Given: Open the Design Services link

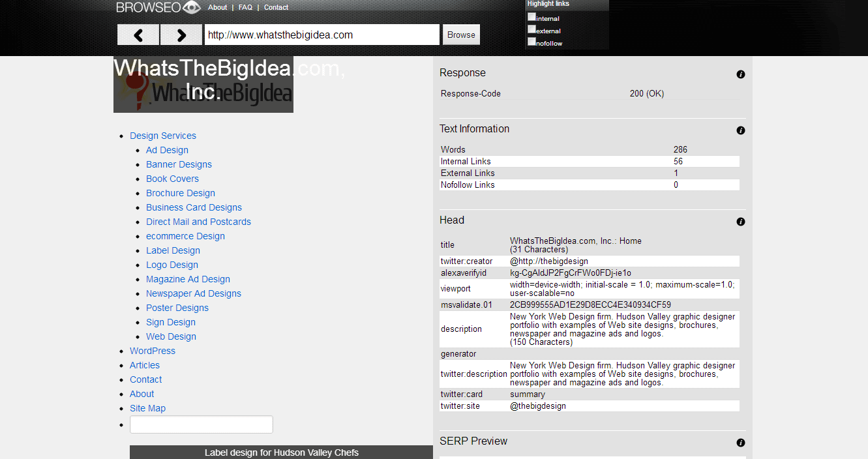Looking at the screenshot, I should (x=163, y=136).
